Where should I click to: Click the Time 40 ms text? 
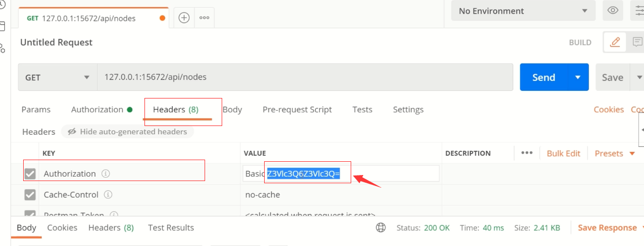point(482,227)
